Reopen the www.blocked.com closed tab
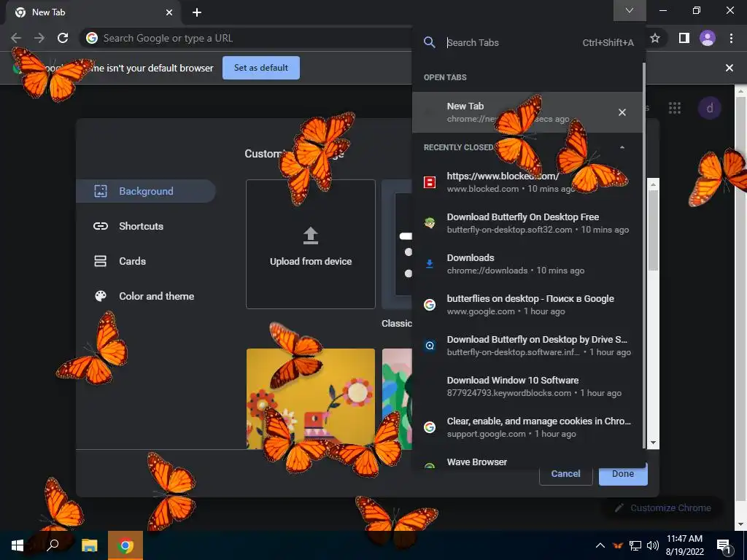The width and height of the screenshot is (747, 560). click(528, 182)
